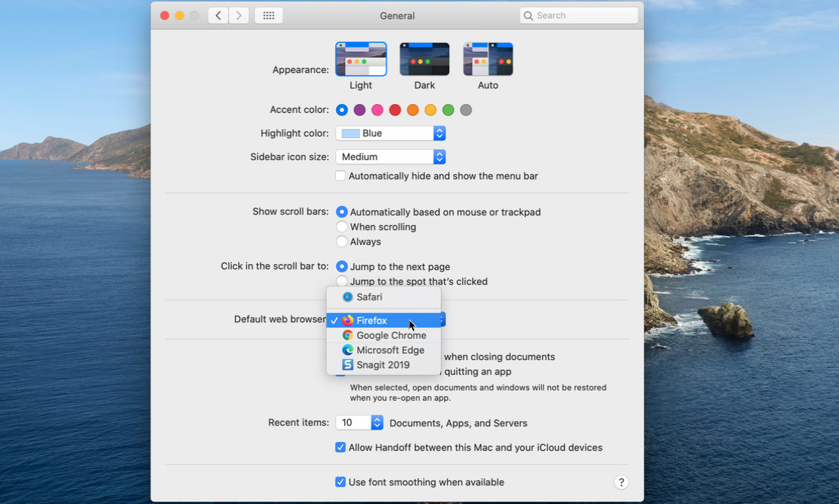Click the Firefox icon in the browser list

(348, 320)
